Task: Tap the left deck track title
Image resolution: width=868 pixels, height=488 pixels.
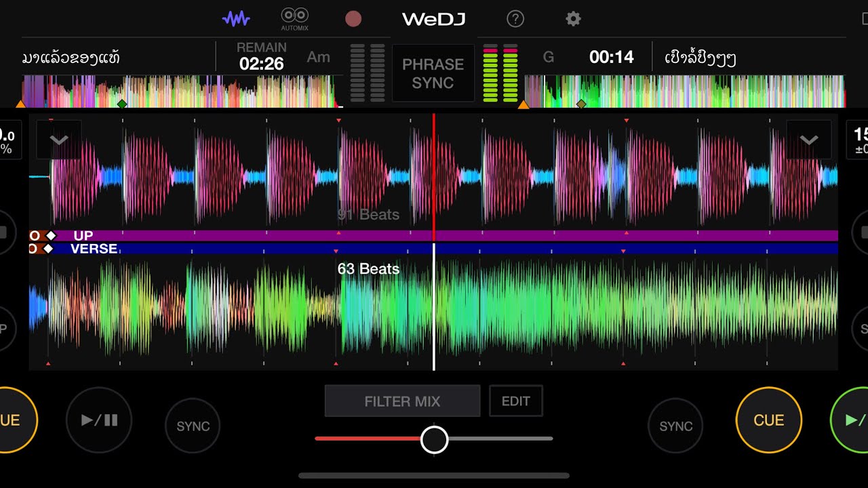Action: [x=71, y=58]
